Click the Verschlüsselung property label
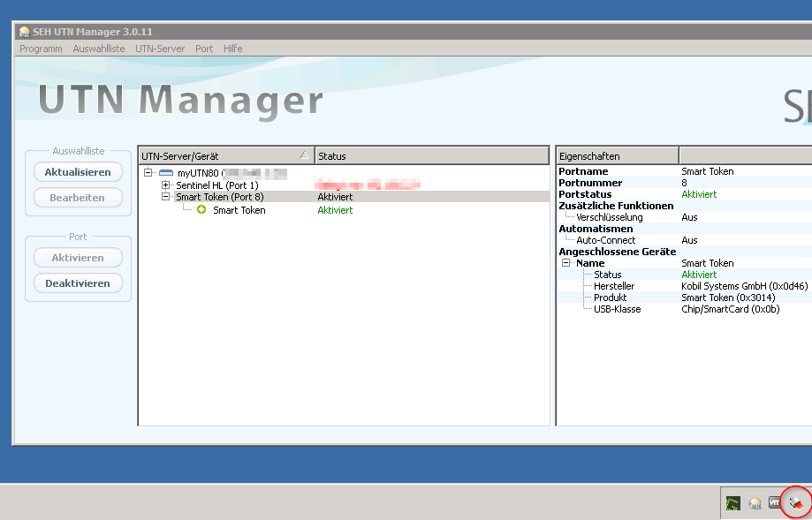Viewport: 812px width, 520px height. pyautogui.click(x=610, y=217)
